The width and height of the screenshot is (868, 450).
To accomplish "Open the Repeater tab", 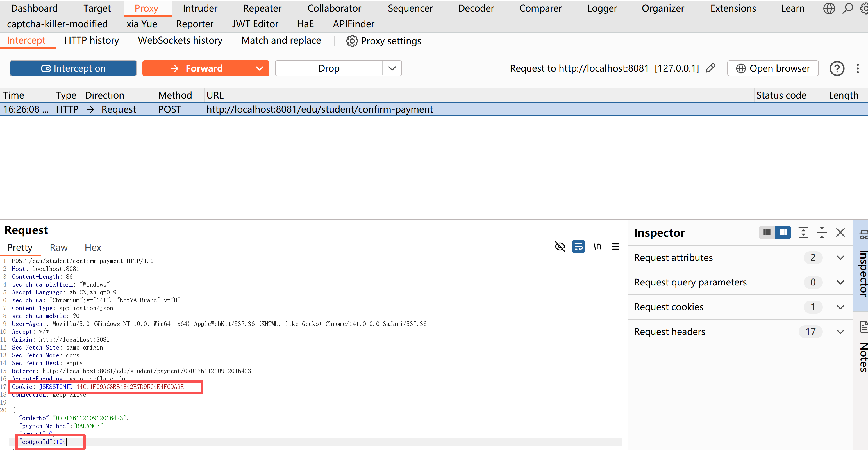I will (262, 8).
